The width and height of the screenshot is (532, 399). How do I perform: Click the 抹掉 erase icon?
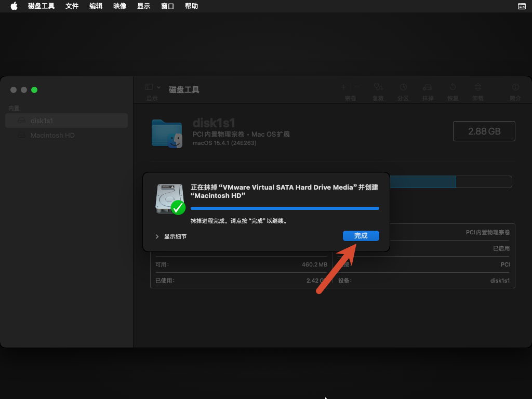(428, 87)
